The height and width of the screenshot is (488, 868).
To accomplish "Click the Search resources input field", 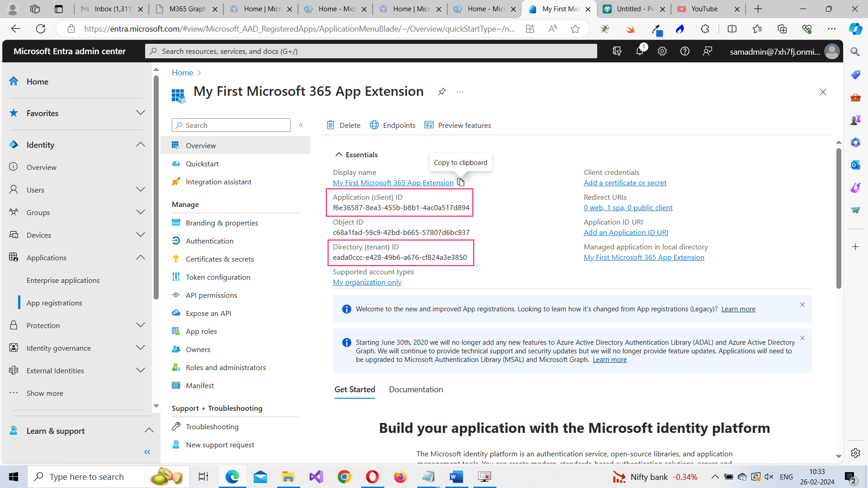I will pyautogui.click(x=371, y=51).
